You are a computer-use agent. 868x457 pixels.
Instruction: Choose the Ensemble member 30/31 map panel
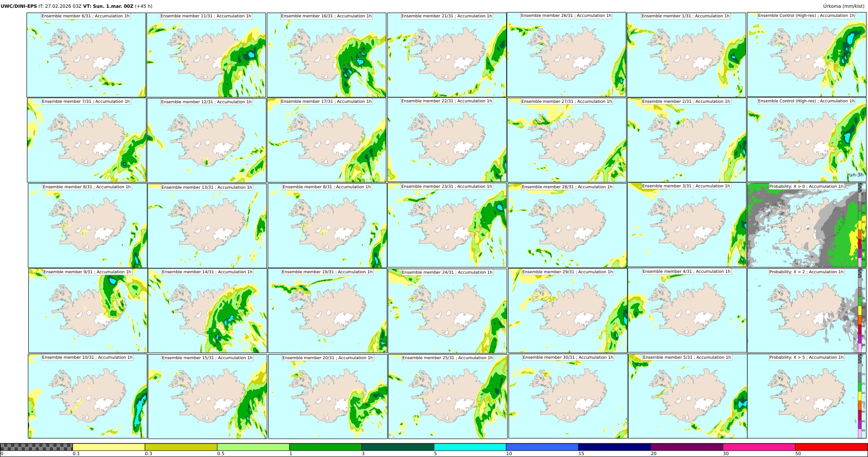pyautogui.click(x=568, y=396)
